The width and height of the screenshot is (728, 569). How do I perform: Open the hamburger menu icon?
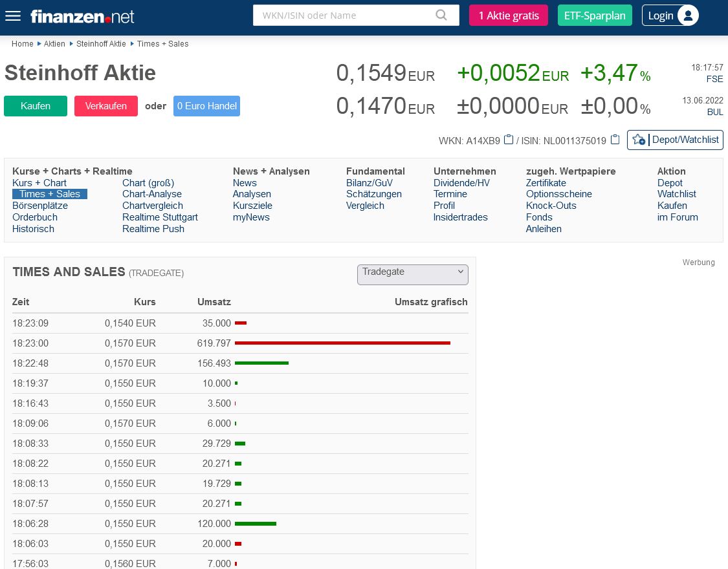[x=13, y=16]
